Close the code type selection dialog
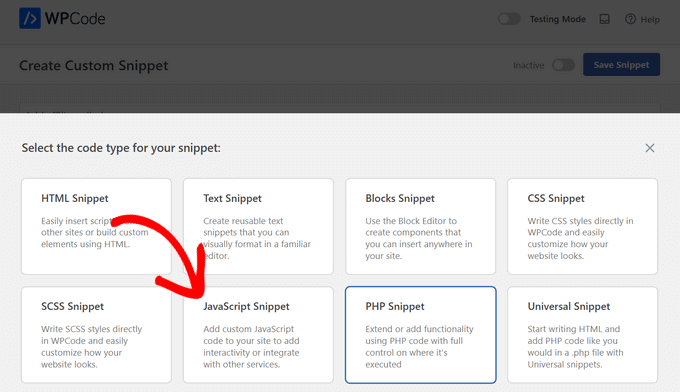The height and width of the screenshot is (392, 680). click(650, 148)
